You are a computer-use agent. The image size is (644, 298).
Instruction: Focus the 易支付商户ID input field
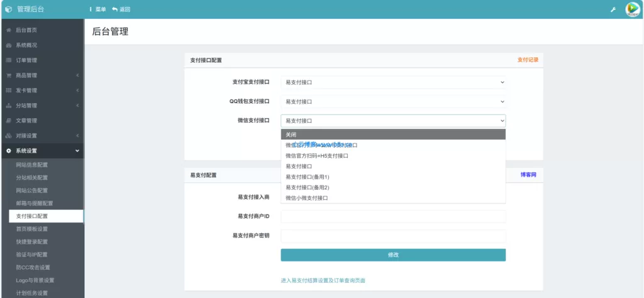(393, 216)
